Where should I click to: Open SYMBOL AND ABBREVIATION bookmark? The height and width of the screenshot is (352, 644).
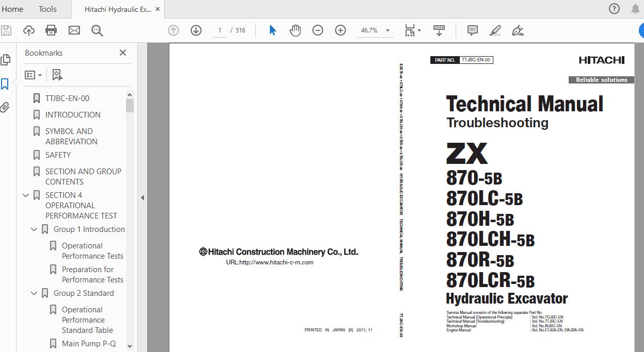pos(71,136)
